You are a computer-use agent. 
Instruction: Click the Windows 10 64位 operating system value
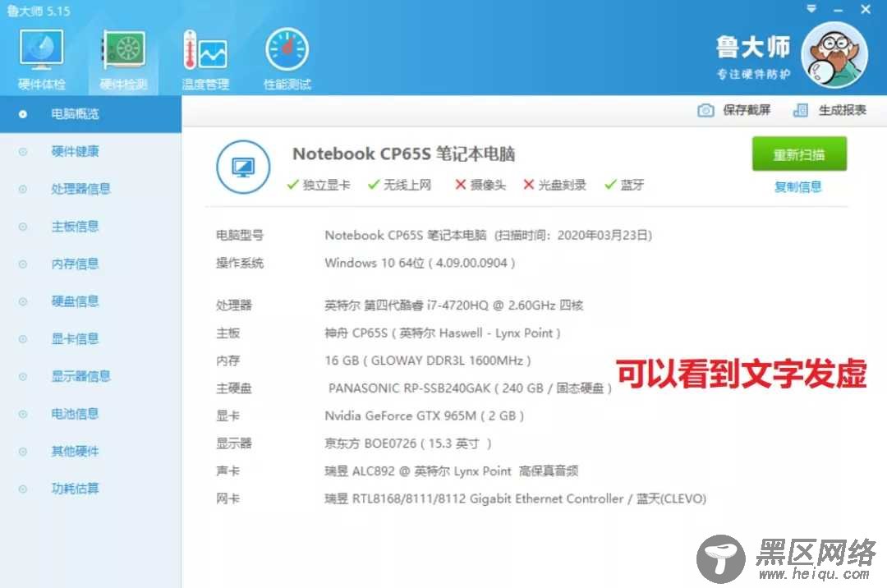click(x=420, y=263)
